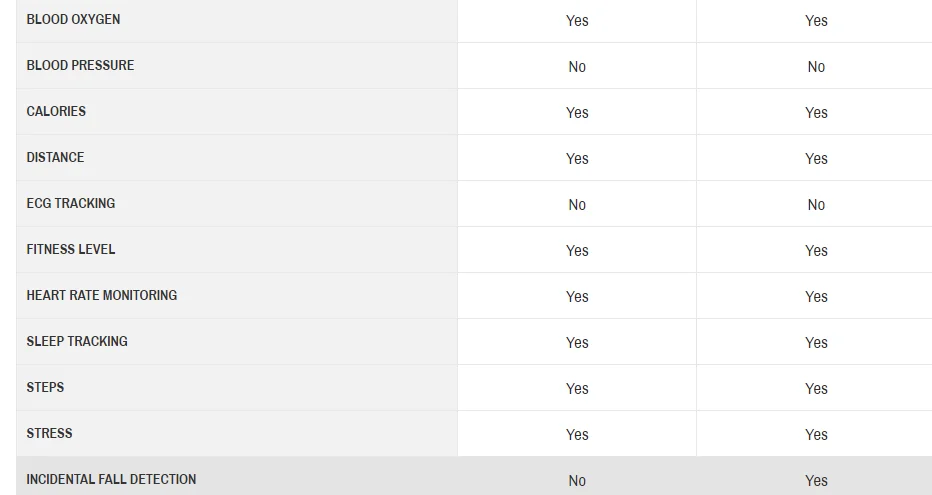This screenshot has height=495, width=932.
Task: Select second column Yes for Stress
Action: tap(816, 435)
